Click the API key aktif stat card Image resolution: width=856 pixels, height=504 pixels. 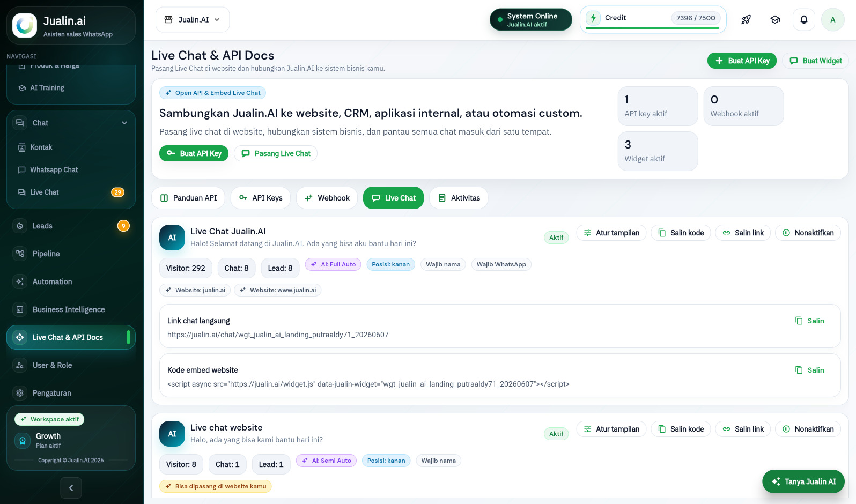658,106
